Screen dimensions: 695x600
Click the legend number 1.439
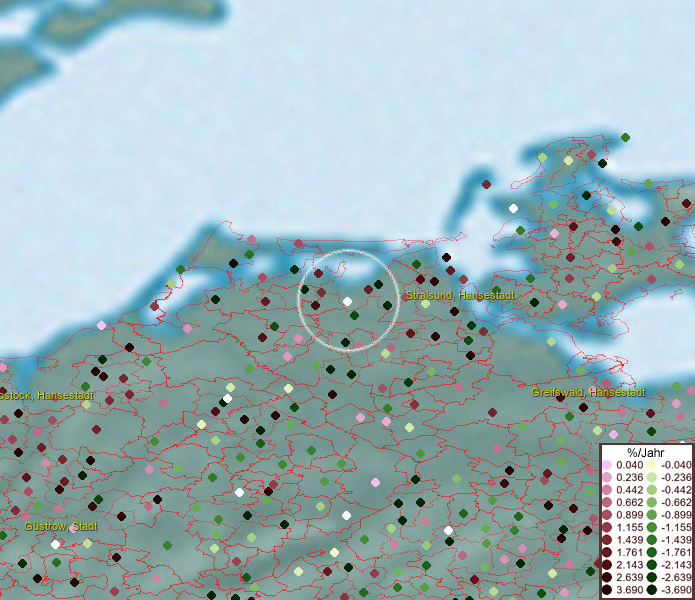pos(629,540)
